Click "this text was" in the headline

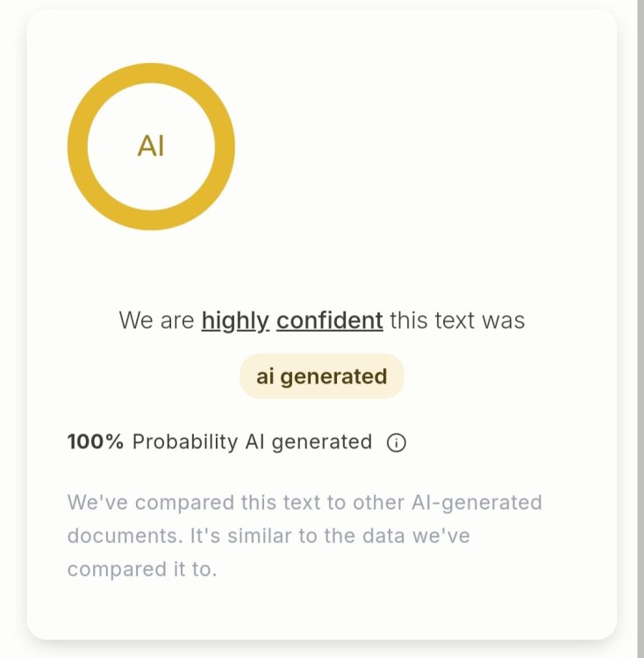pos(457,320)
